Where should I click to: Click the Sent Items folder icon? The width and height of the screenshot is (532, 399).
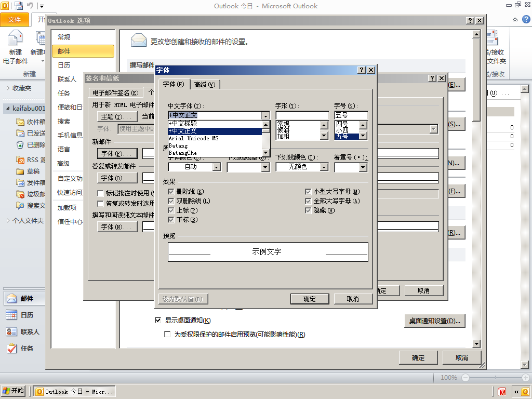coord(20,134)
